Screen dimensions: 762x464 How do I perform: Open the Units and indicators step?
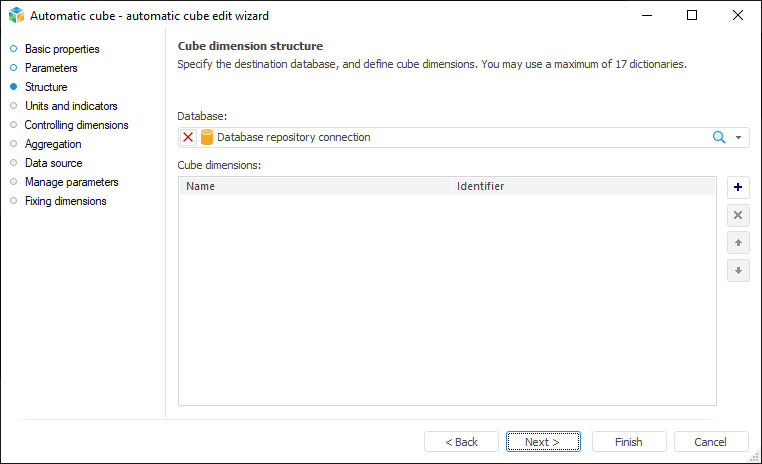71,106
